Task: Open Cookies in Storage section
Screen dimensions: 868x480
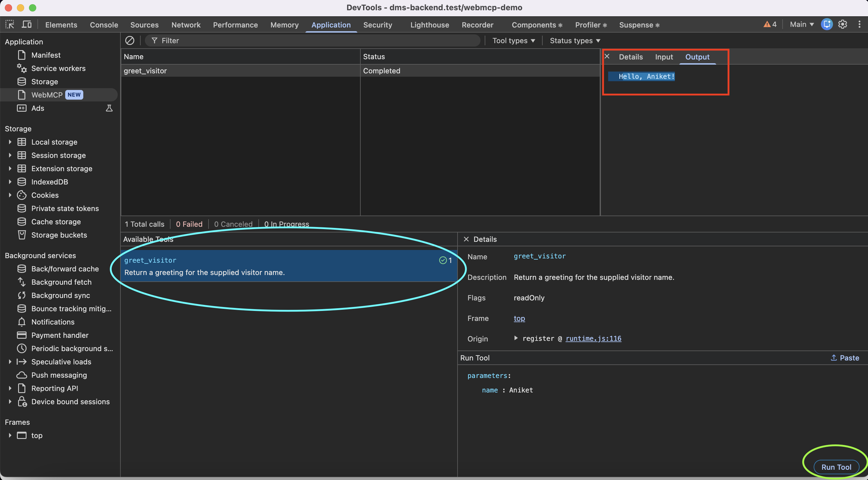Action: [45, 195]
